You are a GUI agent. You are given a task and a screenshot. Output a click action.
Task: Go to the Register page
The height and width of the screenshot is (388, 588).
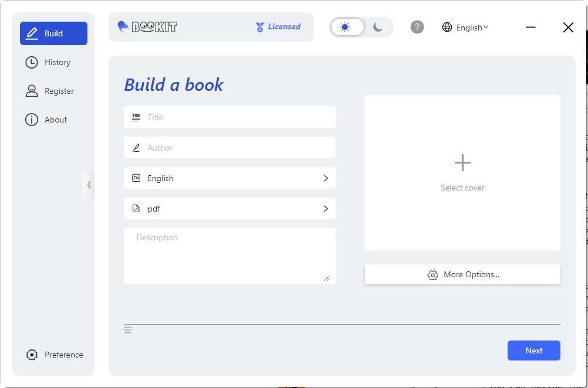pyautogui.click(x=49, y=91)
